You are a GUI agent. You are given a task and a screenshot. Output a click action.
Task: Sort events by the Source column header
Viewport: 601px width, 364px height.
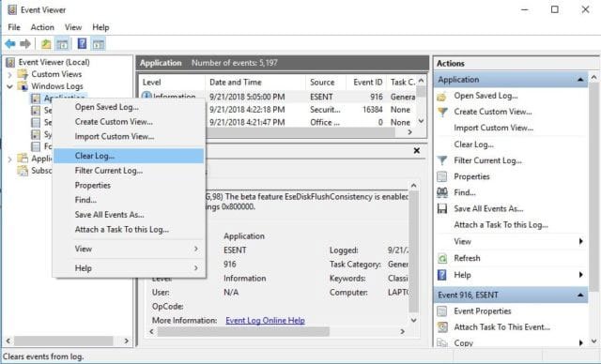326,82
